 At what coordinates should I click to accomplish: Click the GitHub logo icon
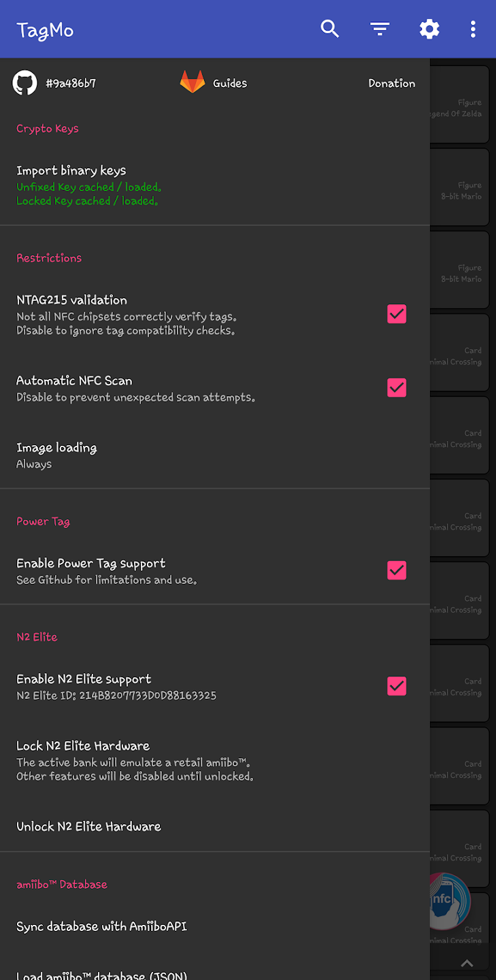point(25,83)
